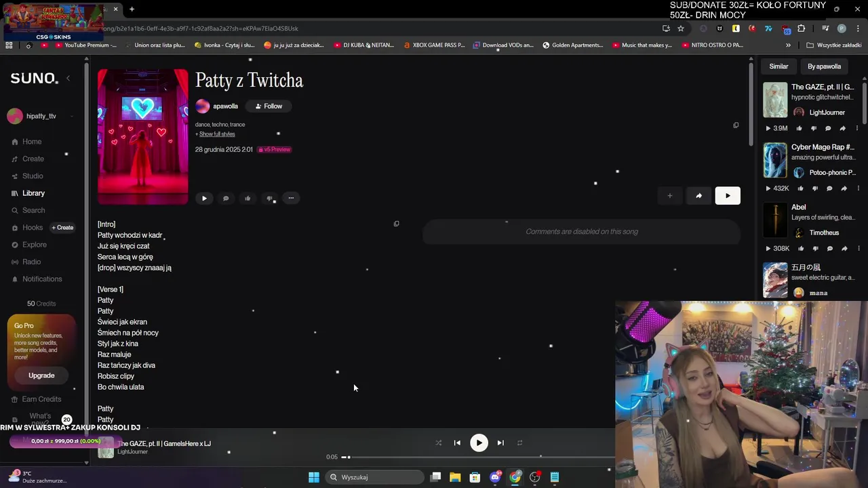Copy the lyrics with the copy icon
Viewport: 868px width, 488px height.
[397, 224]
